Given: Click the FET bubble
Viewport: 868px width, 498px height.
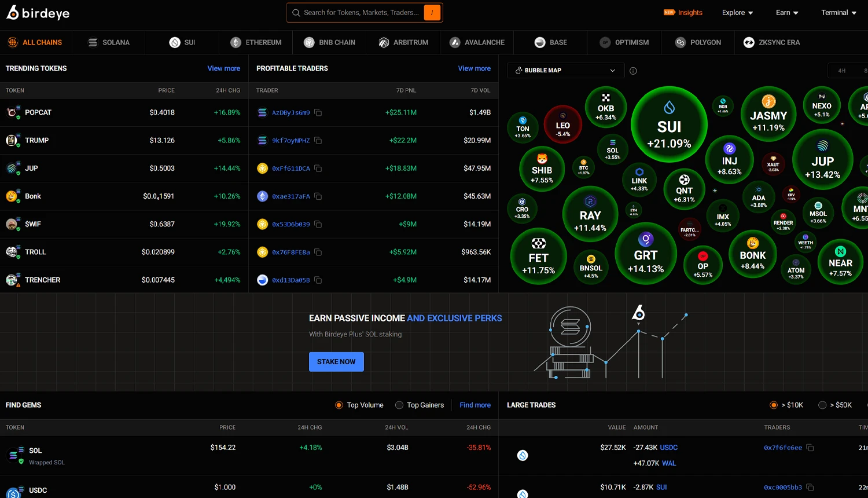Looking at the screenshot, I should (538, 257).
